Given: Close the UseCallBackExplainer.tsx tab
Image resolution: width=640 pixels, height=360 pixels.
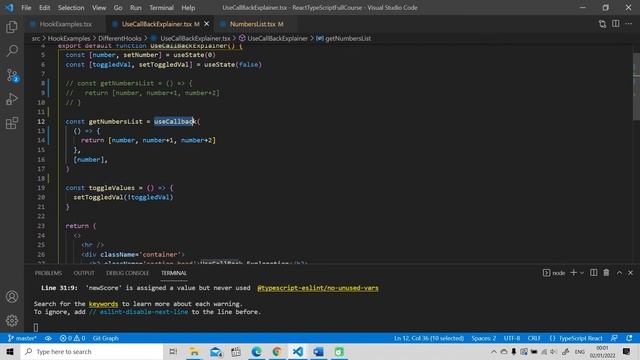Looking at the screenshot, I should (207, 24).
